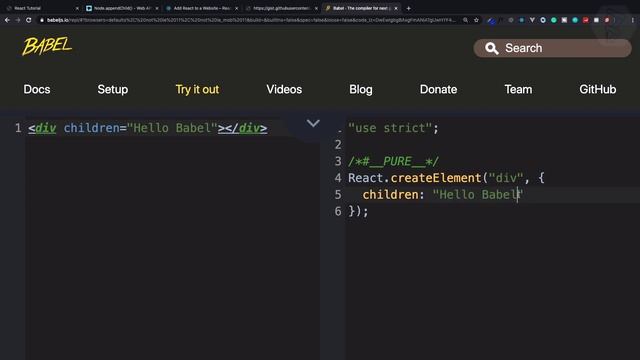Close the React Tutorial tab
This screenshot has height=360, width=640.
(x=77, y=8)
